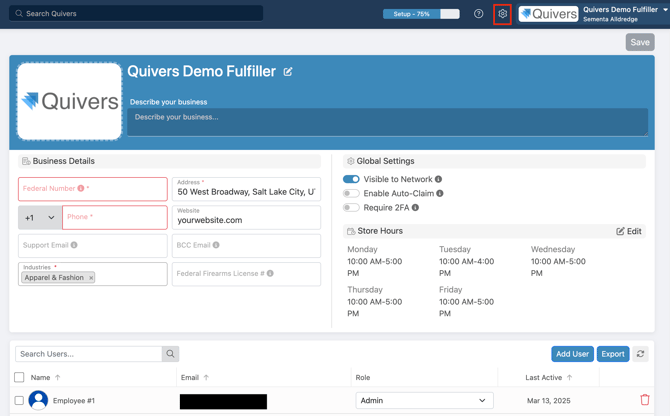
Task: Click Quivers Demo Fulfiller account name in header
Action: (x=620, y=9)
